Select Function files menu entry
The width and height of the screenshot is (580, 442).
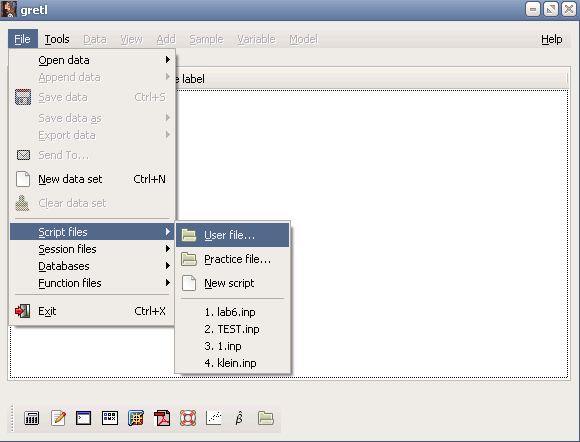(x=92, y=283)
